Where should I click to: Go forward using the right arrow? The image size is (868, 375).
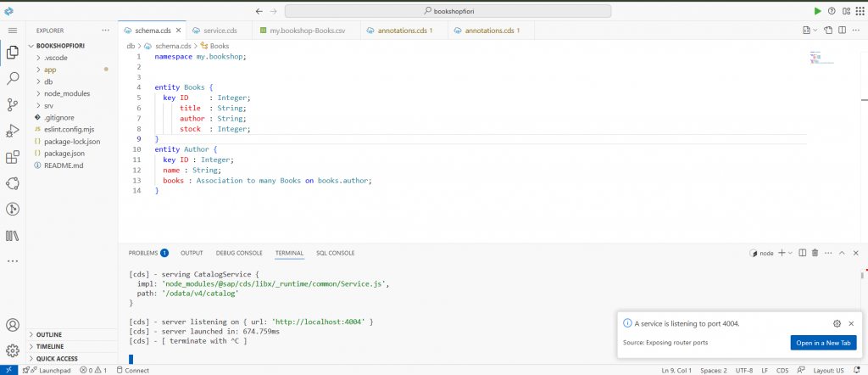tap(273, 11)
